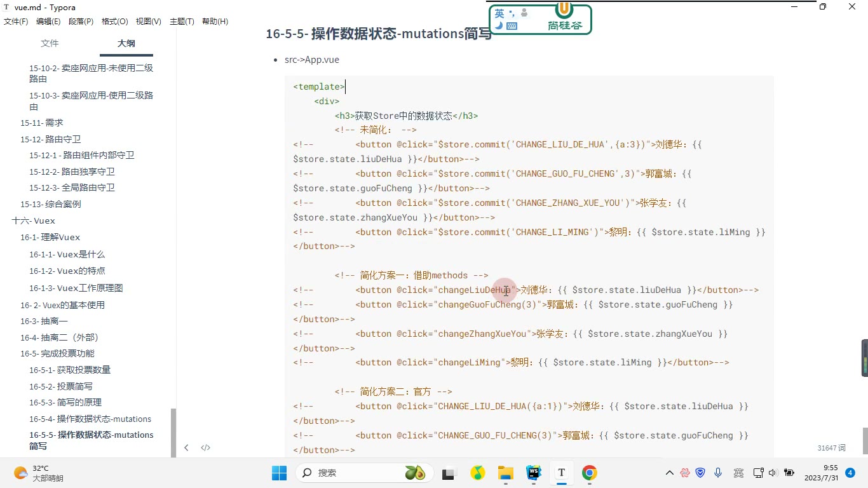Open the 文件(F) menu
This screenshot has height=488, width=868.
16,22
